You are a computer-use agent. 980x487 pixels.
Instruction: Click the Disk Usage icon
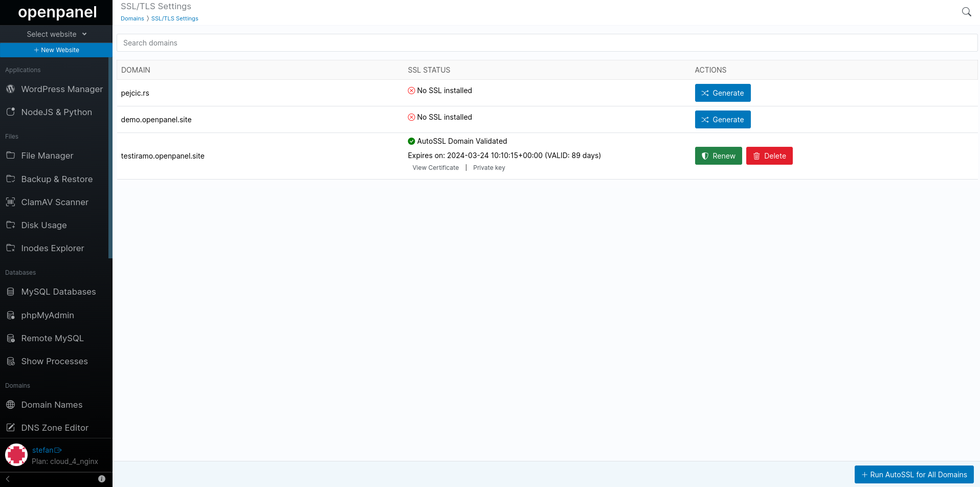10,225
